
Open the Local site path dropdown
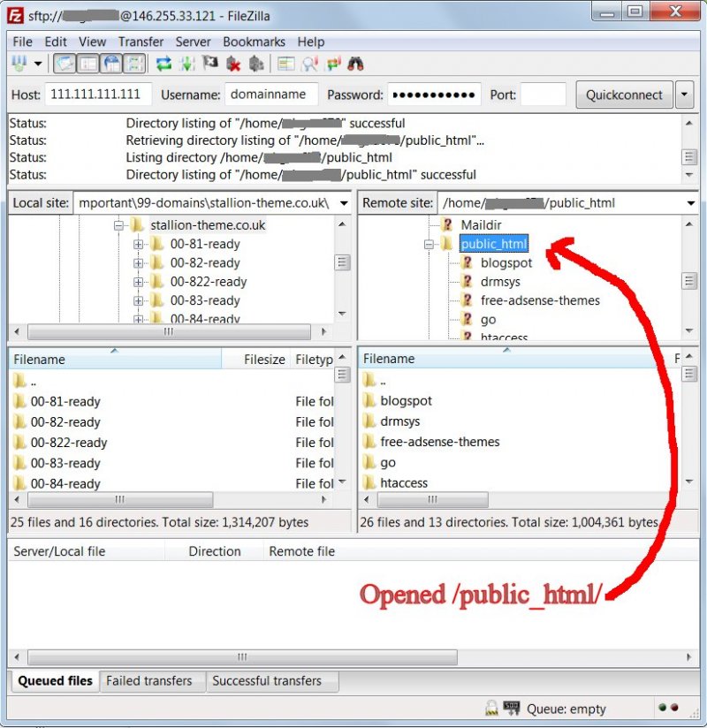tap(344, 203)
